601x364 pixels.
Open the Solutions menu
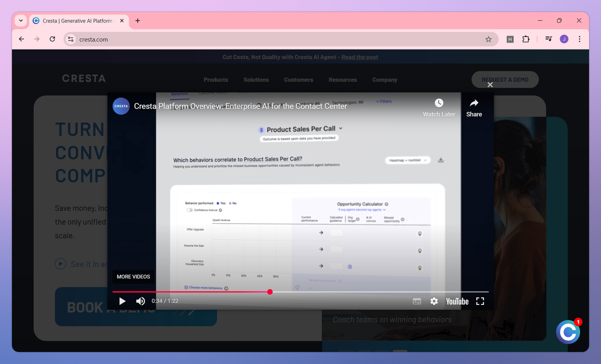point(256,80)
